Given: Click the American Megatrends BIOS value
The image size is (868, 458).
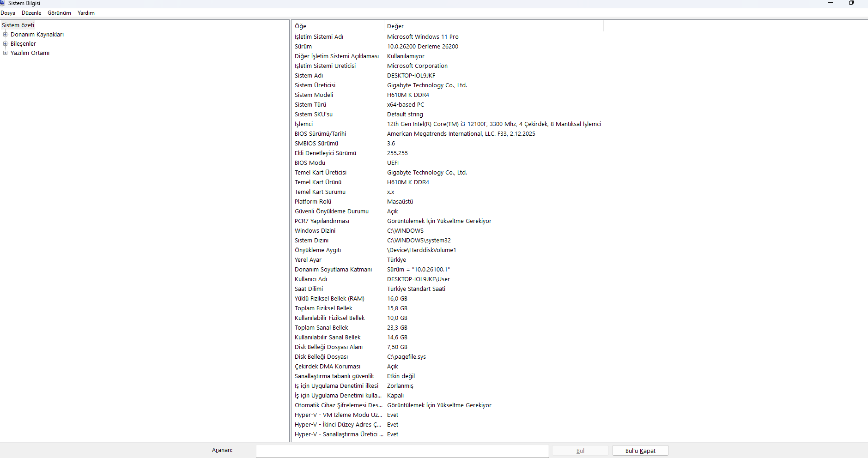Looking at the screenshot, I should coord(461,134).
